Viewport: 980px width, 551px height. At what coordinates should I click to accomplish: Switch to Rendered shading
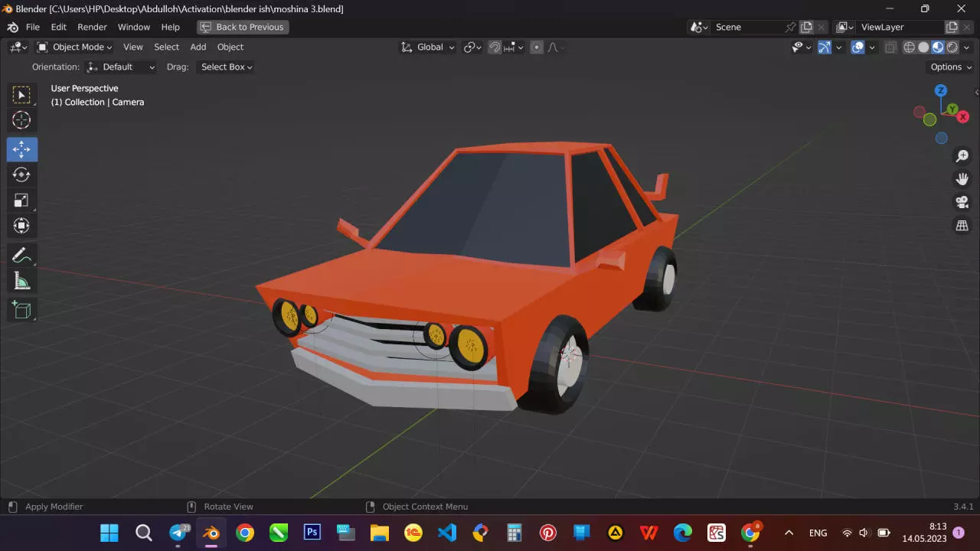pos(952,47)
